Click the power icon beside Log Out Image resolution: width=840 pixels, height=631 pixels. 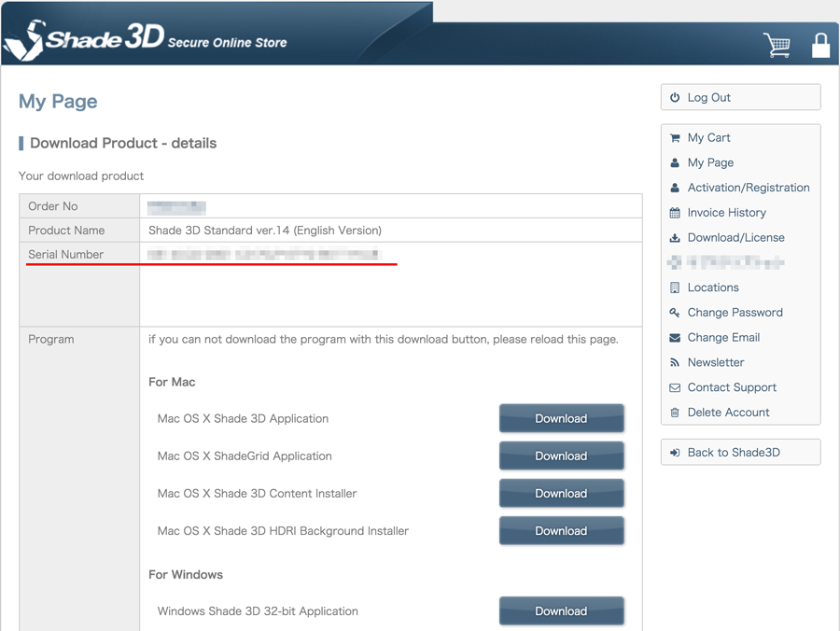[x=675, y=97]
